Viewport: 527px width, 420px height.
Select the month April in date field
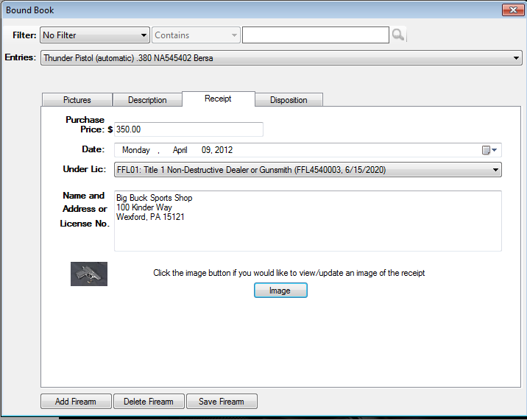click(x=180, y=150)
